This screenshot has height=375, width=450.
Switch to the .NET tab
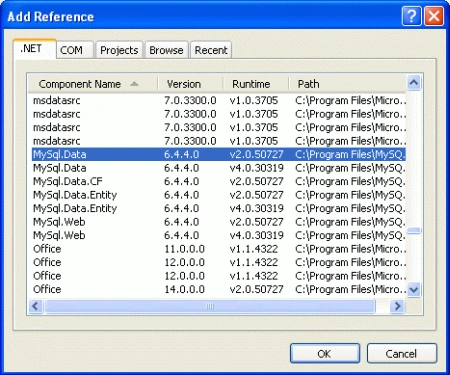click(35, 49)
